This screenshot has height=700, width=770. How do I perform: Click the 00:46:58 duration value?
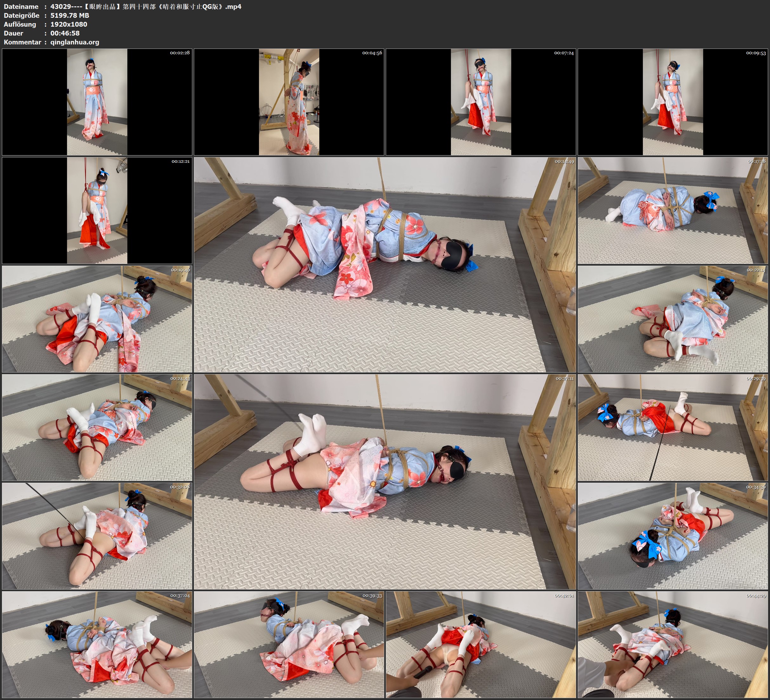65,33
